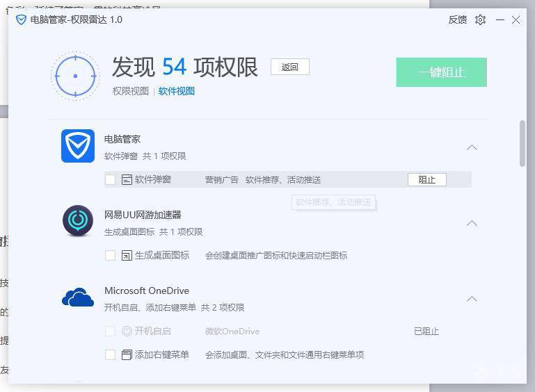Click the 营销广告 description text
The image size is (535, 392).
(222, 179)
